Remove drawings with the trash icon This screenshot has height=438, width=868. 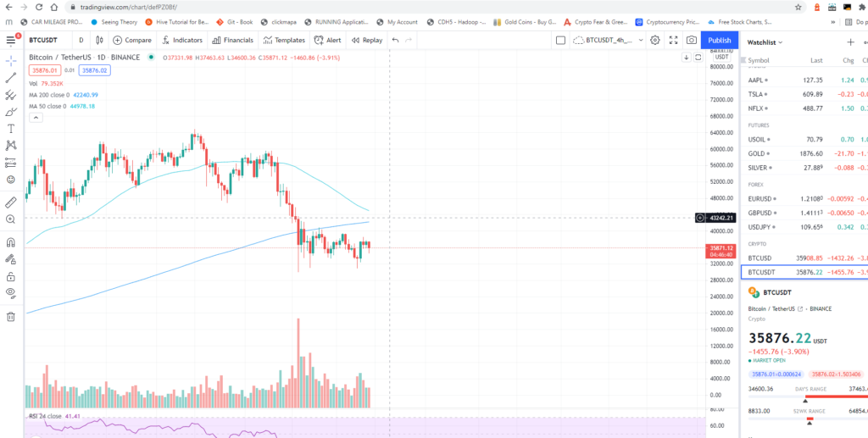tap(11, 317)
